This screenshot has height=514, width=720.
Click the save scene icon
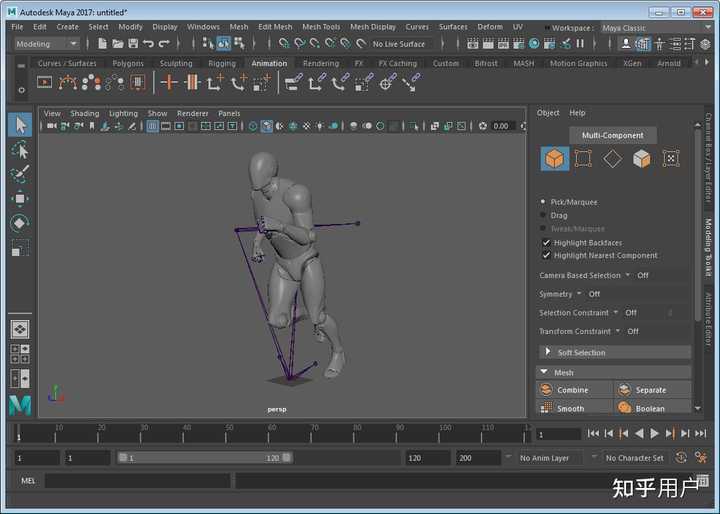tap(133, 44)
